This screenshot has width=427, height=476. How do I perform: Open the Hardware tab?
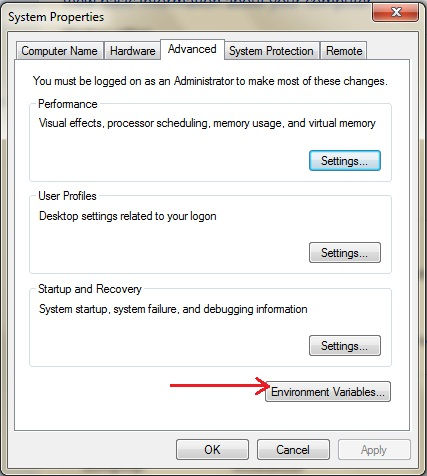tap(132, 51)
